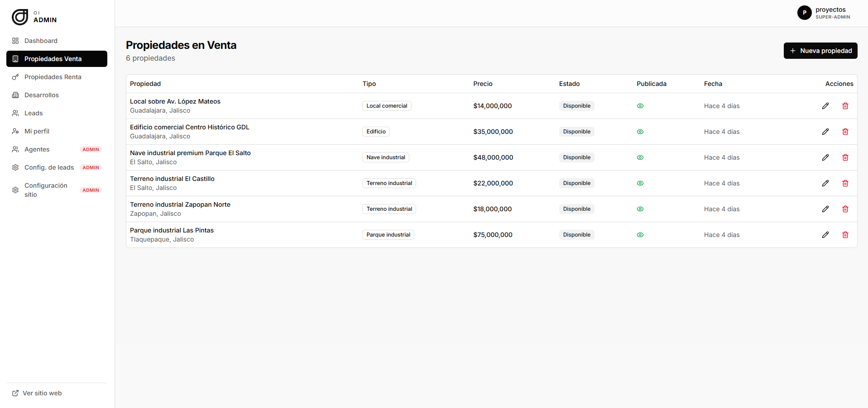This screenshot has width=868, height=408.
Task: Create a Nueva propiedad
Action: click(820, 51)
